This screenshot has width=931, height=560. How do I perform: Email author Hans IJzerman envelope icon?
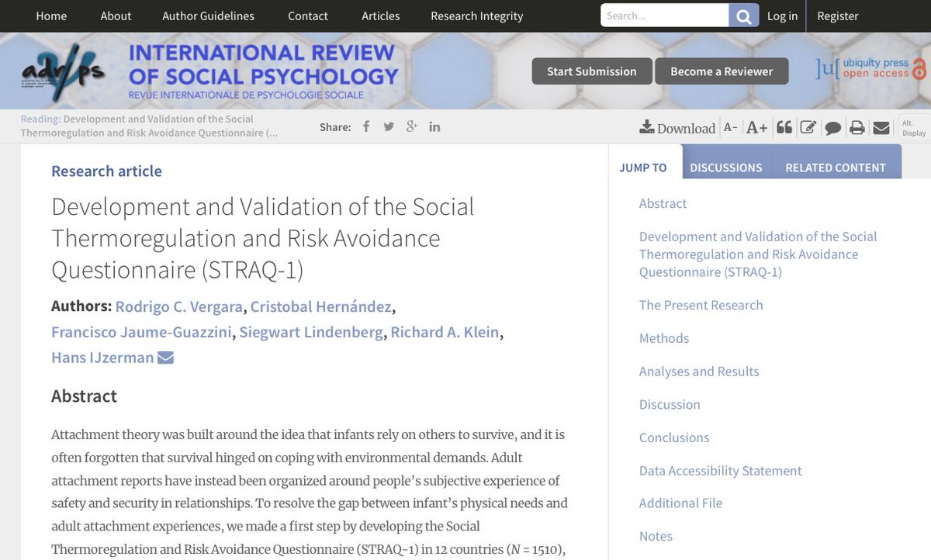(x=165, y=358)
